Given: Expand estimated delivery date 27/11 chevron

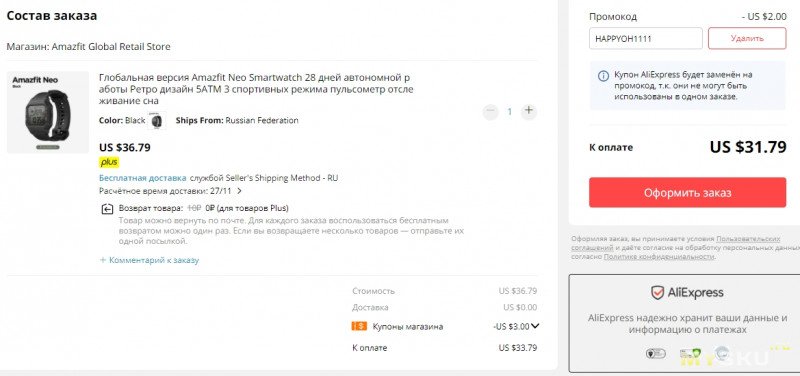Looking at the screenshot, I should coord(239,191).
